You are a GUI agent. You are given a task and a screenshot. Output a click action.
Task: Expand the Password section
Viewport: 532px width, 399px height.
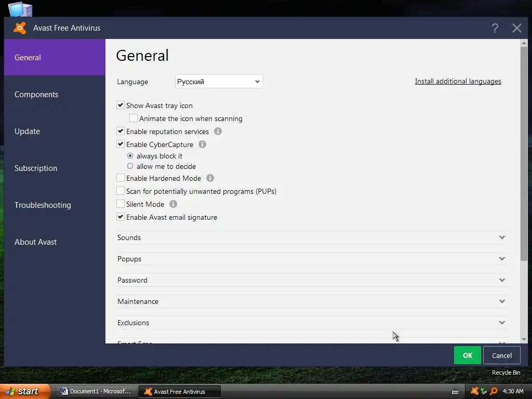(312, 280)
